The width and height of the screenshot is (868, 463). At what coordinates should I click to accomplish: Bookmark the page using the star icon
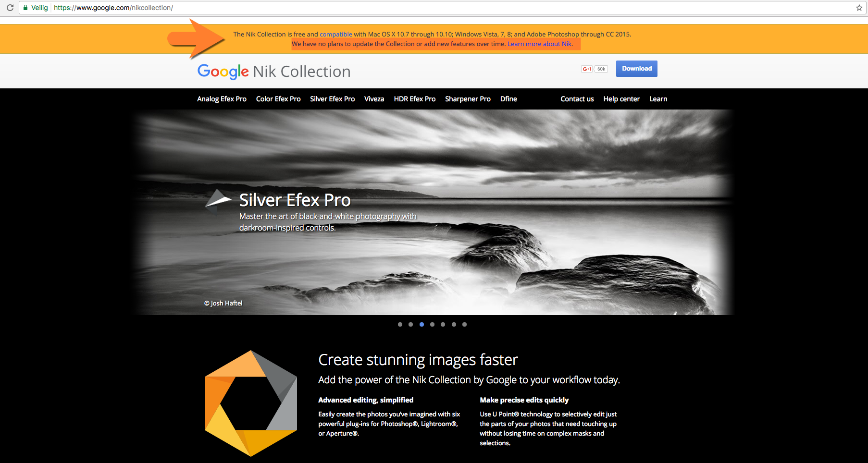[x=859, y=8]
